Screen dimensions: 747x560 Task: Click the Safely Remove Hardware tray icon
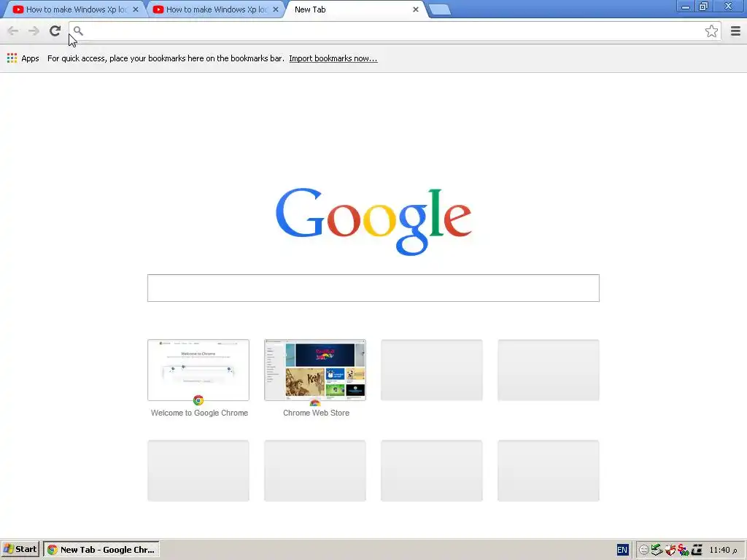(x=657, y=550)
